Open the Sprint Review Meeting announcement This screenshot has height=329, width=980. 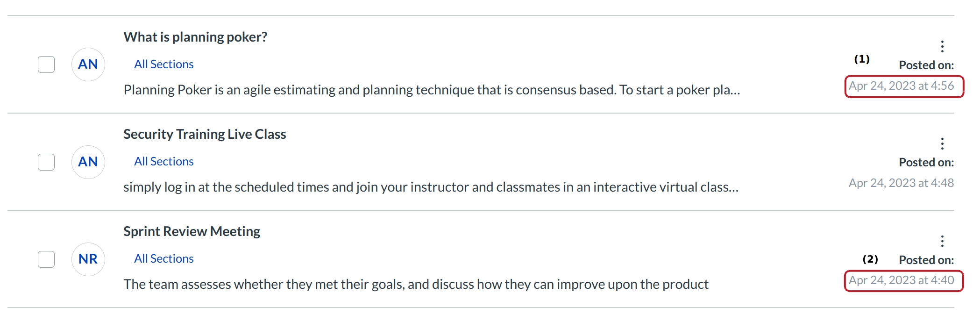point(192,231)
